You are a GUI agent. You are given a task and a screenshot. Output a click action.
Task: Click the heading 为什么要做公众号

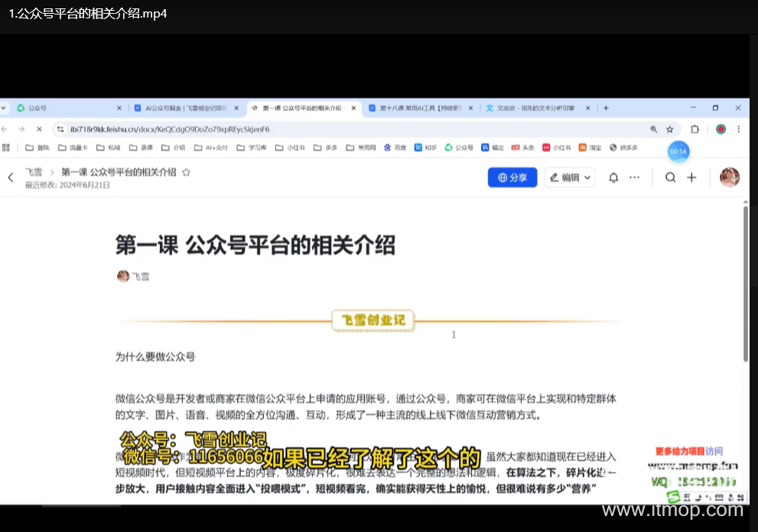155,357
